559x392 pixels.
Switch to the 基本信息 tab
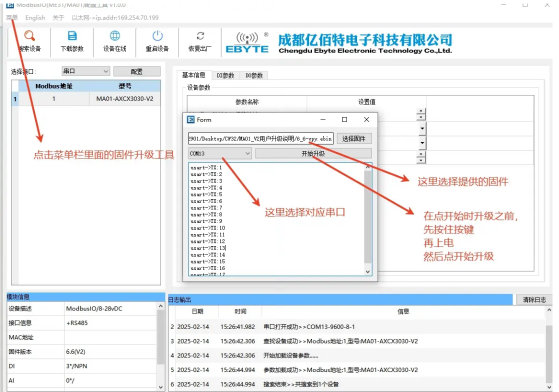[194, 75]
